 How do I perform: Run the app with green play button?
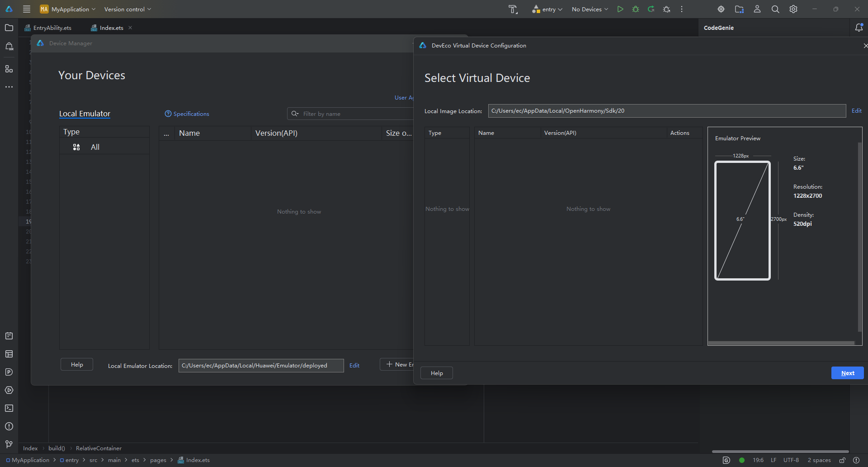tap(620, 9)
